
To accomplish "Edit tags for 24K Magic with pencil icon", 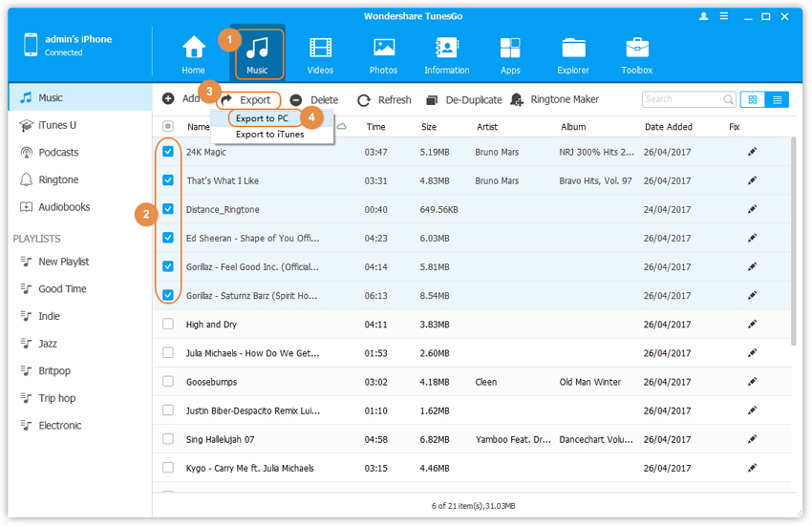I will (753, 152).
